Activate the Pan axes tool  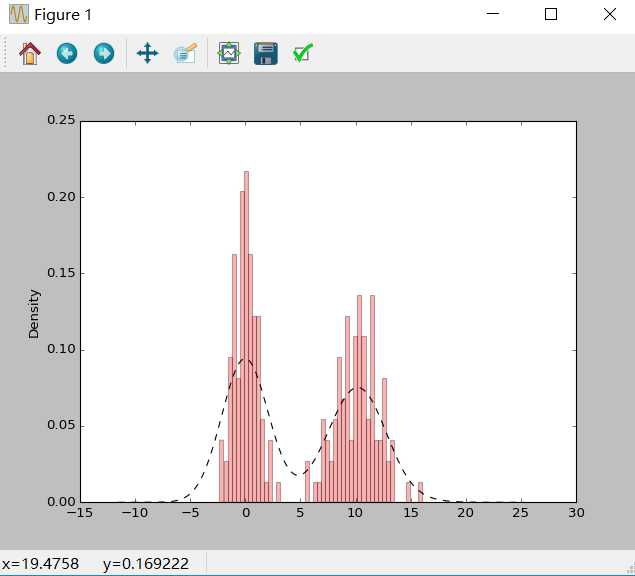[147, 53]
